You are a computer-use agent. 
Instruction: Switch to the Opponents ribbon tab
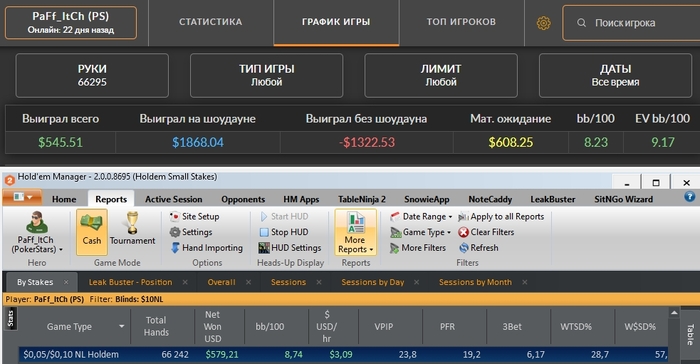243,199
